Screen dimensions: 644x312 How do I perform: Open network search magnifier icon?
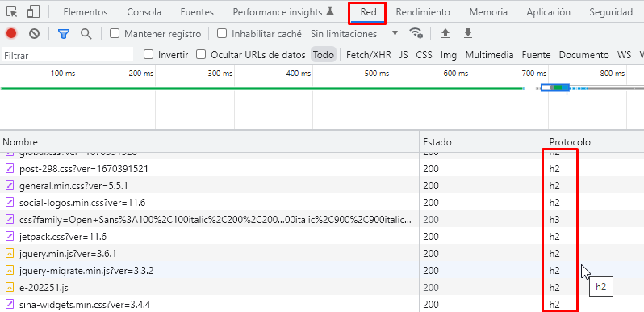click(86, 33)
